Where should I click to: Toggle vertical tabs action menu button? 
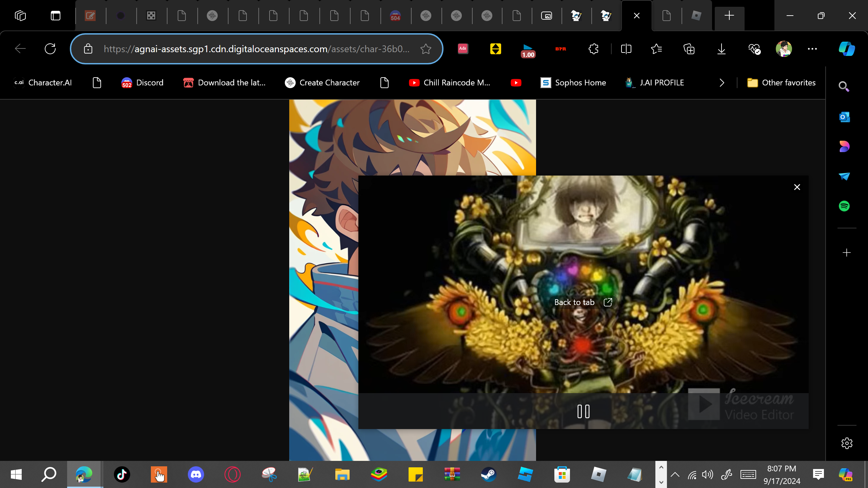click(x=55, y=16)
